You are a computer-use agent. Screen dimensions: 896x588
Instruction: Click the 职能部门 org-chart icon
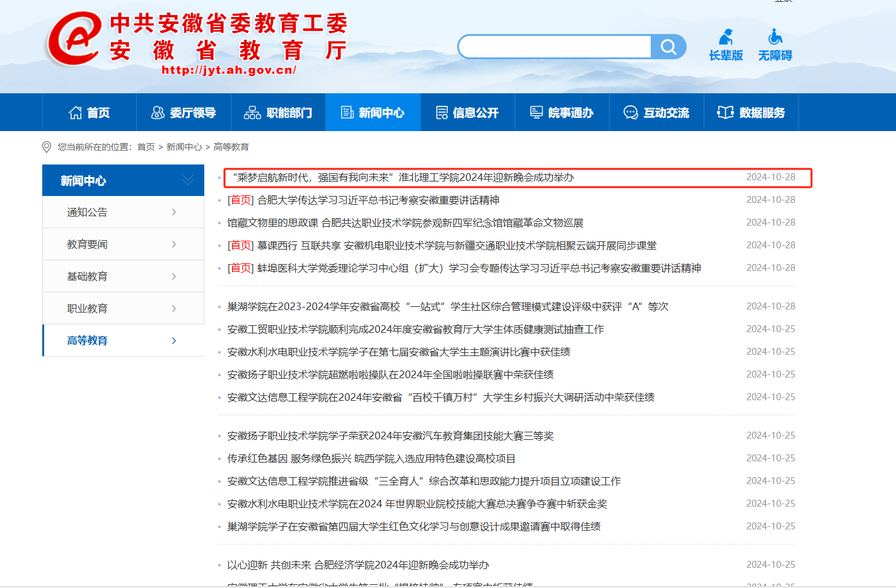(252, 113)
